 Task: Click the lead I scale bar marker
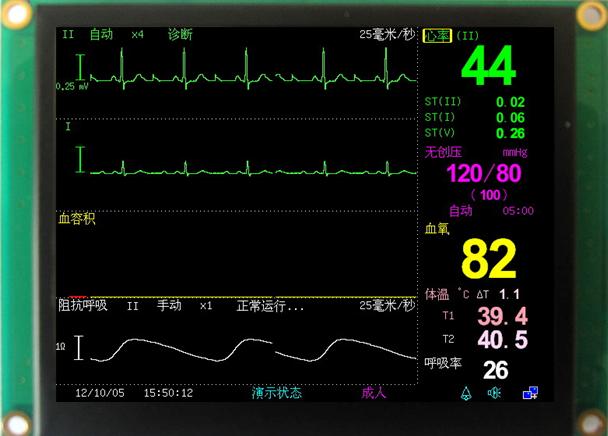point(80,157)
